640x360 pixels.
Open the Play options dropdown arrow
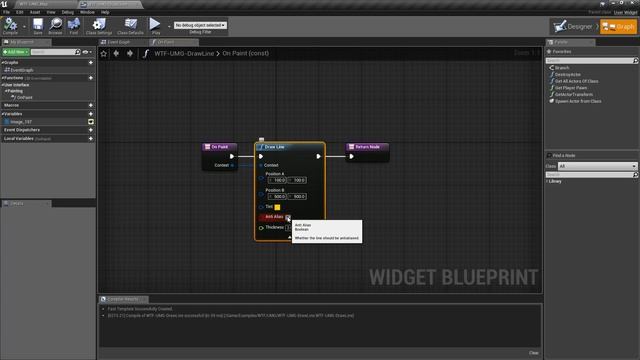point(169,27)
